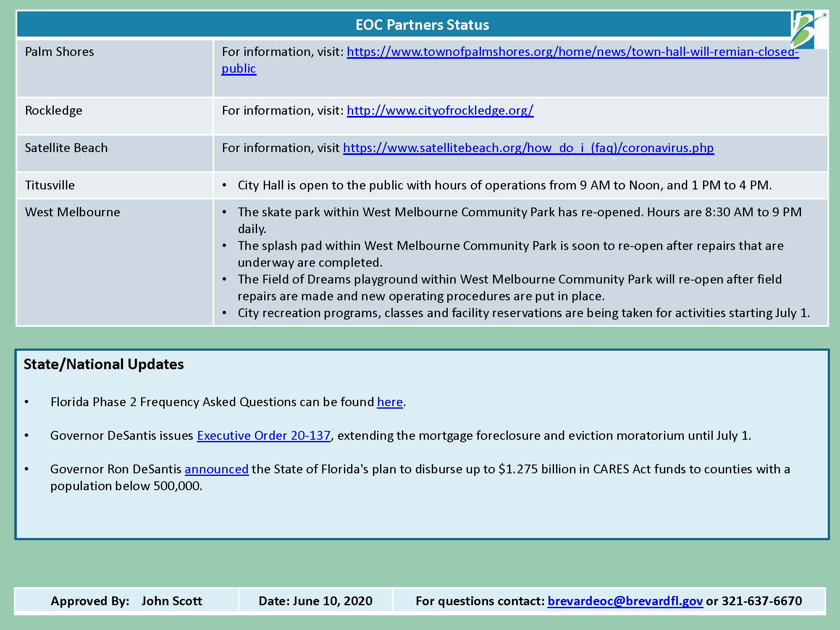Visit the City of Rockledge website link

coord(439,111)
